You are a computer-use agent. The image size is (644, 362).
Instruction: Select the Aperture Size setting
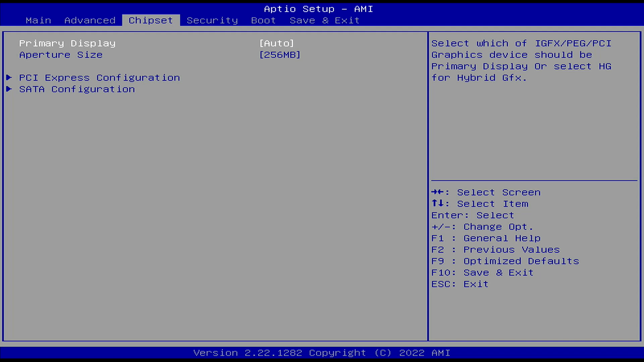click(x=61, y=55)
